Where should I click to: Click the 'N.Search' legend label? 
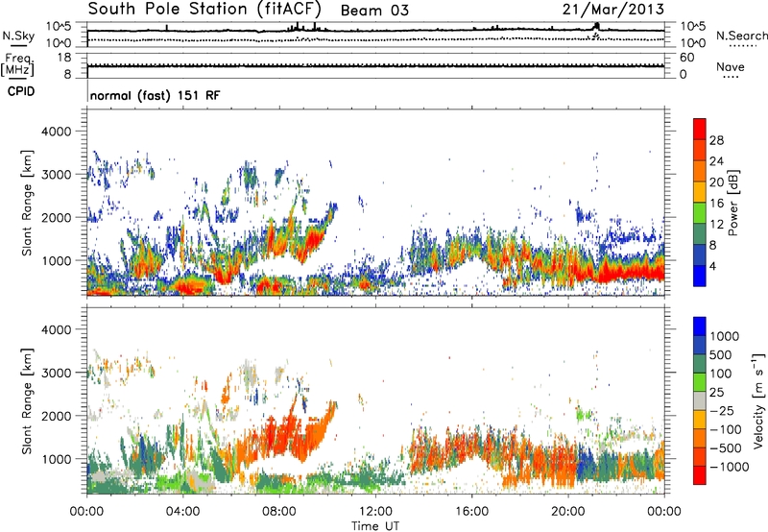click(741, 36)
